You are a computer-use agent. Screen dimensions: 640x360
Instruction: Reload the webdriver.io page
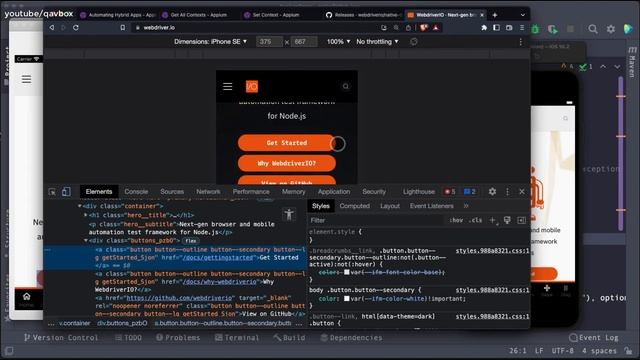pos(76,27)
